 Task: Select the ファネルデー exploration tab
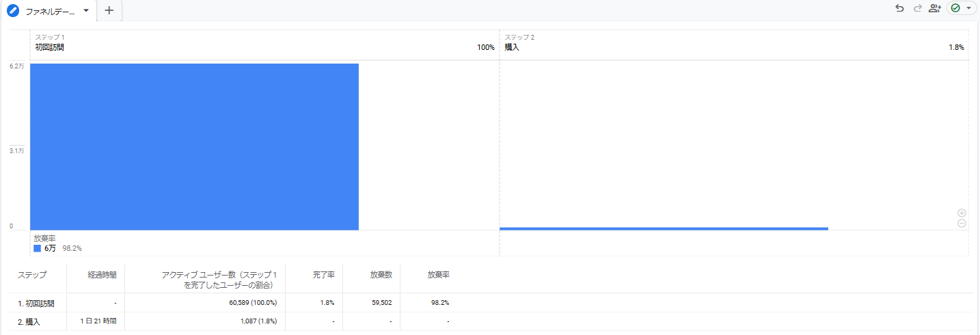pos(49,12)
